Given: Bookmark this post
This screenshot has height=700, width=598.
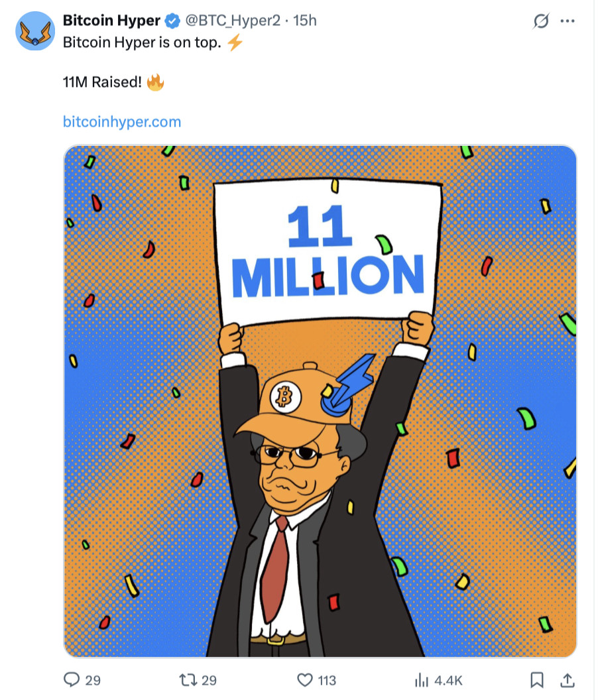Looking at the screenshot, I should pyautogui.click(x=537, y=680).
